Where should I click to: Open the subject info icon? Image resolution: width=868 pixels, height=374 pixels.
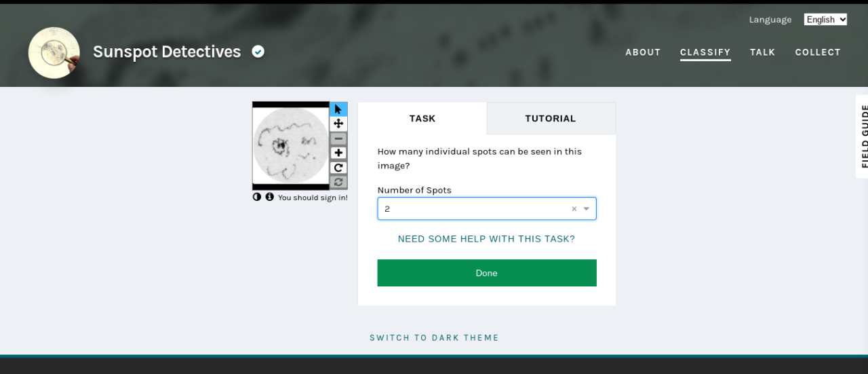(269, 197)
